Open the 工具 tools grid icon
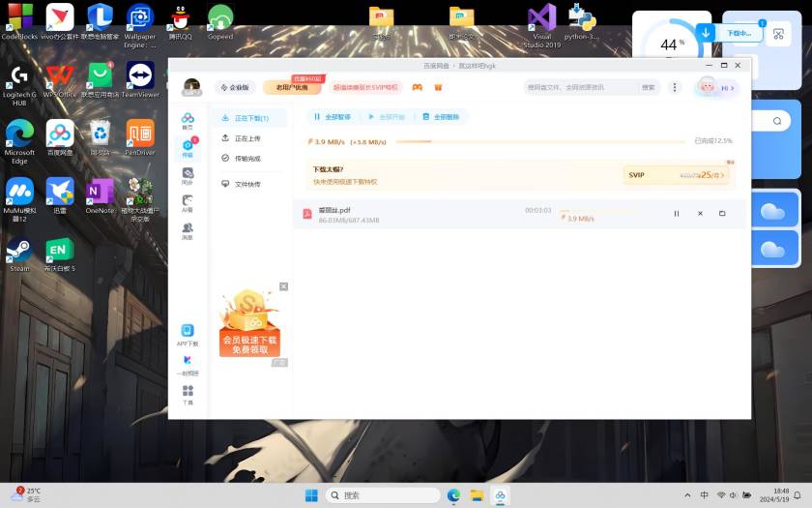812x508 pixels. tap(188, 395)
